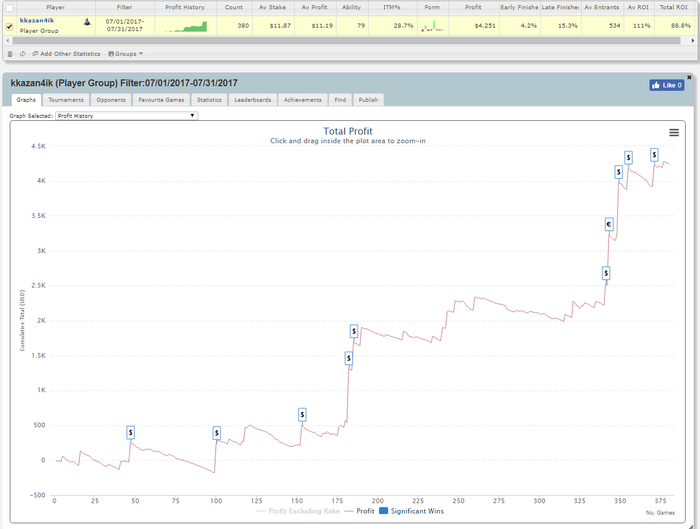Click the Facebook Like button
700x529 pixels.
(667, 85)
